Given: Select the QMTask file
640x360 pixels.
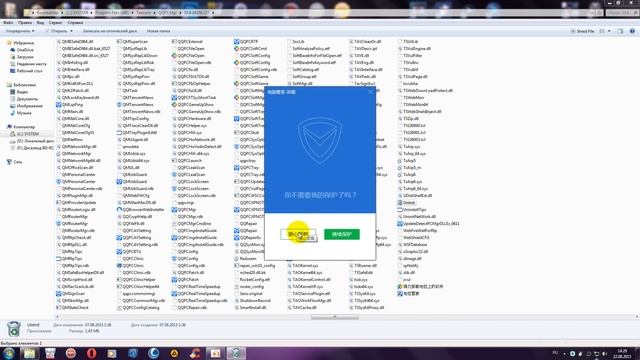Looking at the screenshot, I should 130,91.
